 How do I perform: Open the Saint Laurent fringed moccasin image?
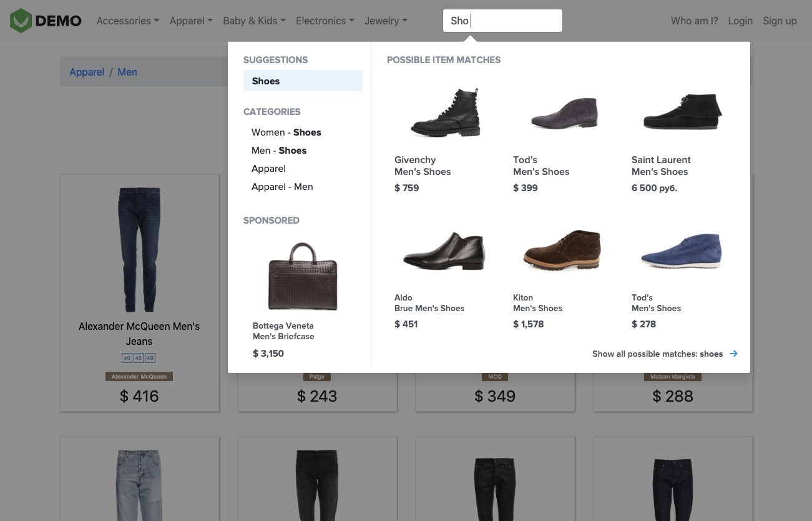(682, 112)
